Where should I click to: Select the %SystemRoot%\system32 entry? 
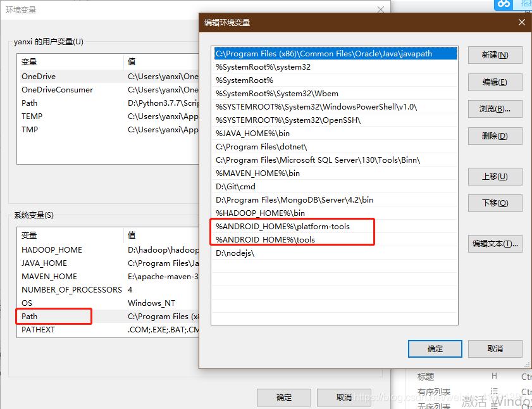coord(335,67)
